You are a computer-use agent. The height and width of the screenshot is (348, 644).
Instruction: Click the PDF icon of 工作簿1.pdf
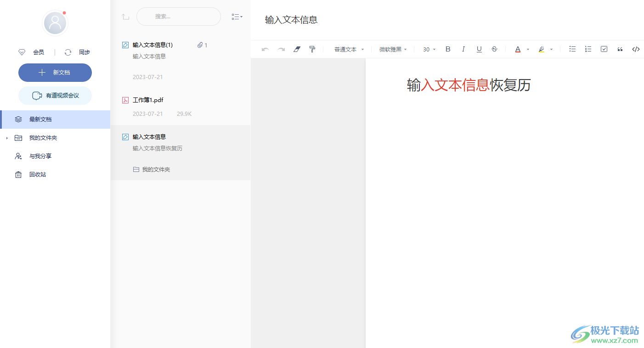click(125, 100)
